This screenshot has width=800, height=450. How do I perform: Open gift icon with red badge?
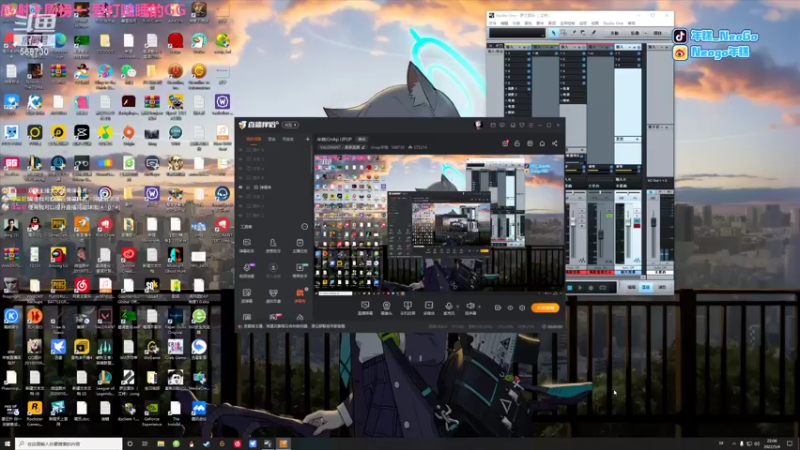coord(505,143)
